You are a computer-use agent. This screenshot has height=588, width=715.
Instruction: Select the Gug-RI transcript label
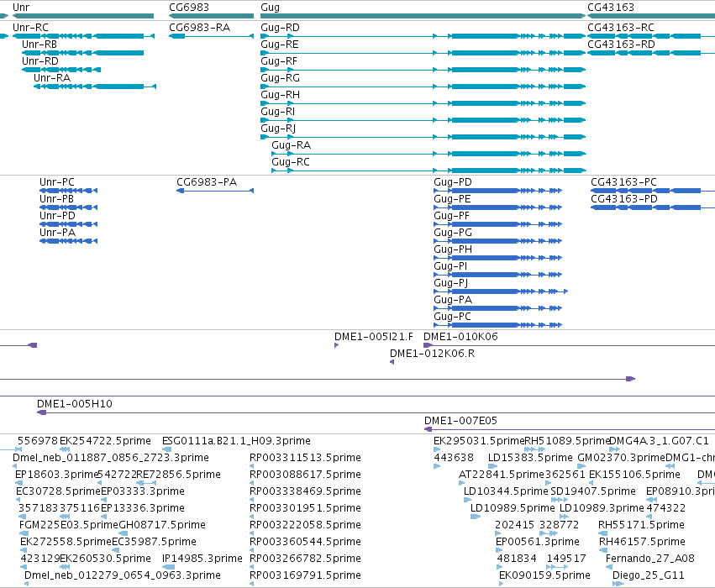tap(278, 112)
